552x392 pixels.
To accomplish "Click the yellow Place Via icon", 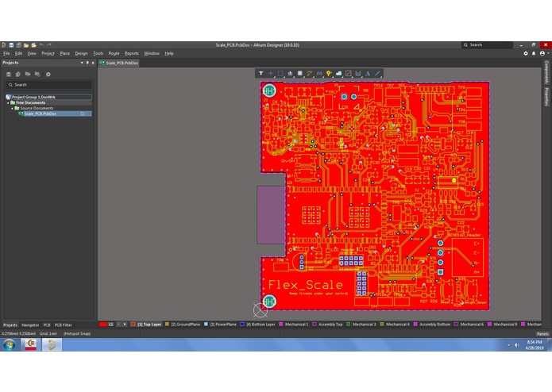I will [329, 74].
